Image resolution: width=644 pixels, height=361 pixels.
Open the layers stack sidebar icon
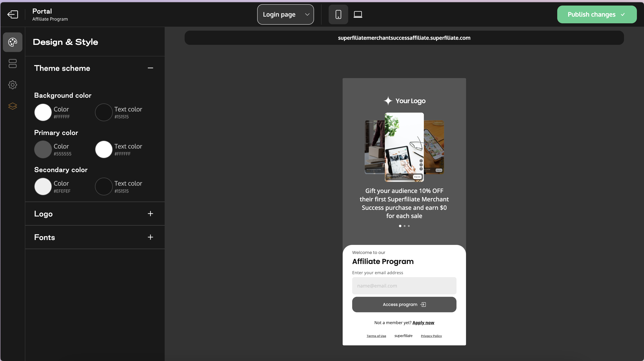pos(12,106)
